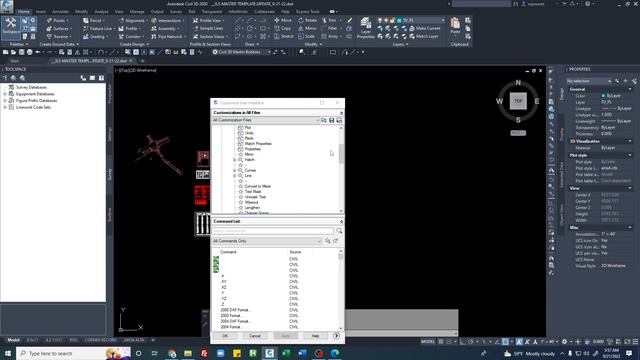The image size is (640, 360).
Task: Expand the Equipment Databases tree node
Action: 5,94
